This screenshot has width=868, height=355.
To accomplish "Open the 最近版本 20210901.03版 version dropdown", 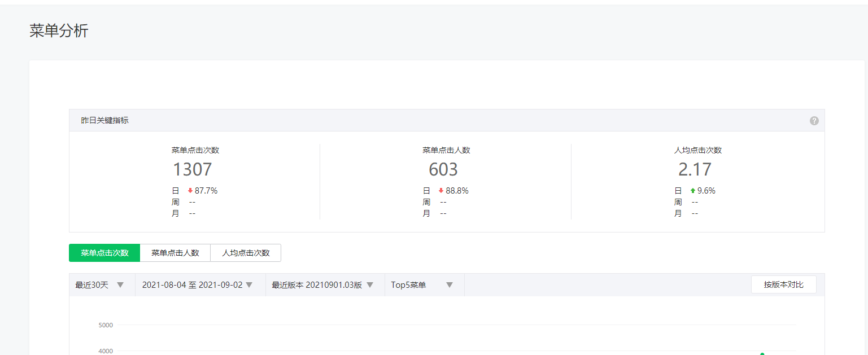I will [322, 285].
